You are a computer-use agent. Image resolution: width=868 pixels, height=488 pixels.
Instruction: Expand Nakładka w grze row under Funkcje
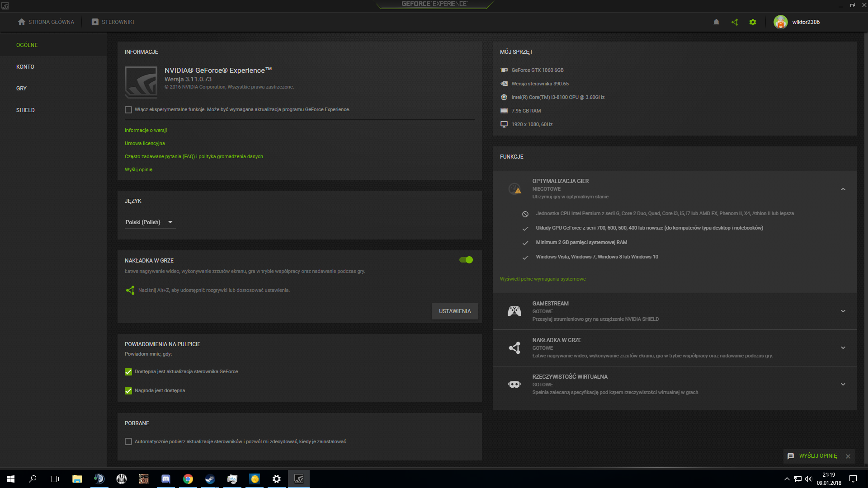pos(843,347)
